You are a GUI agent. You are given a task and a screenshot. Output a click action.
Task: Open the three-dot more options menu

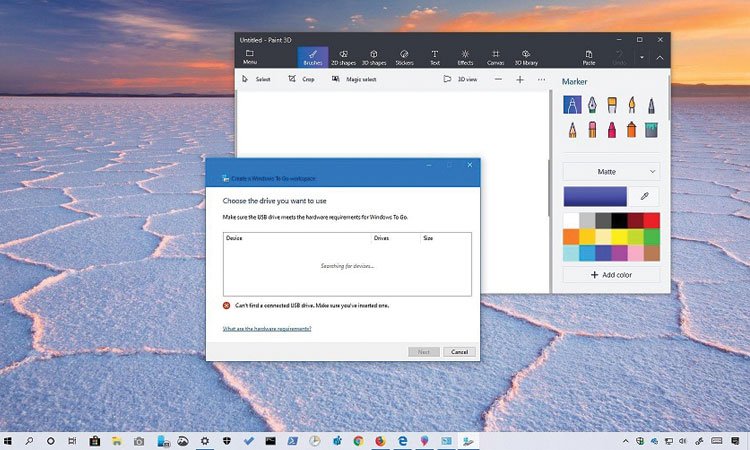(542, 79)
